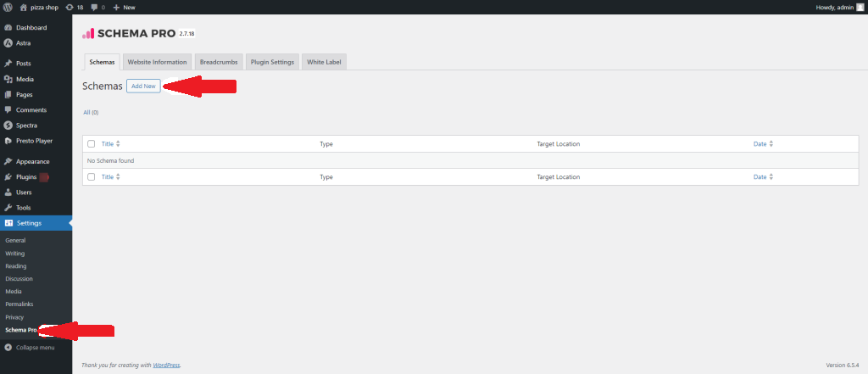
Task: Open Discussion settings submenu item
Action: click(19, 279)
